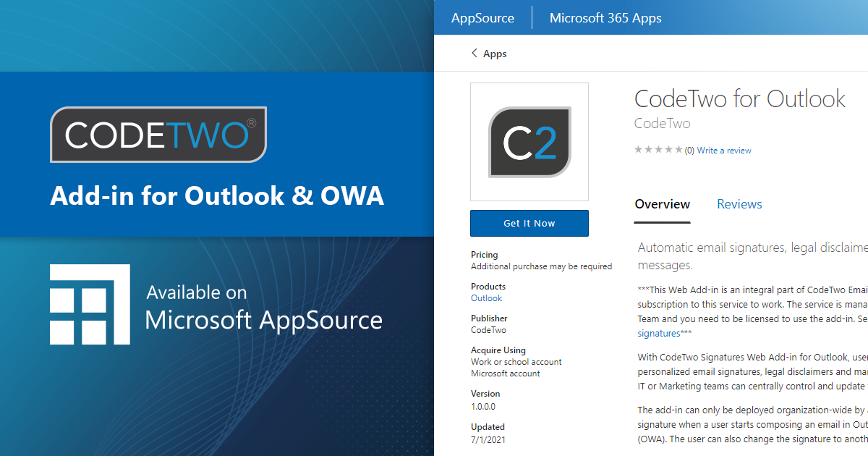Switch to the Reviews tab
868x456 pixels.
[x=739, y=204]
